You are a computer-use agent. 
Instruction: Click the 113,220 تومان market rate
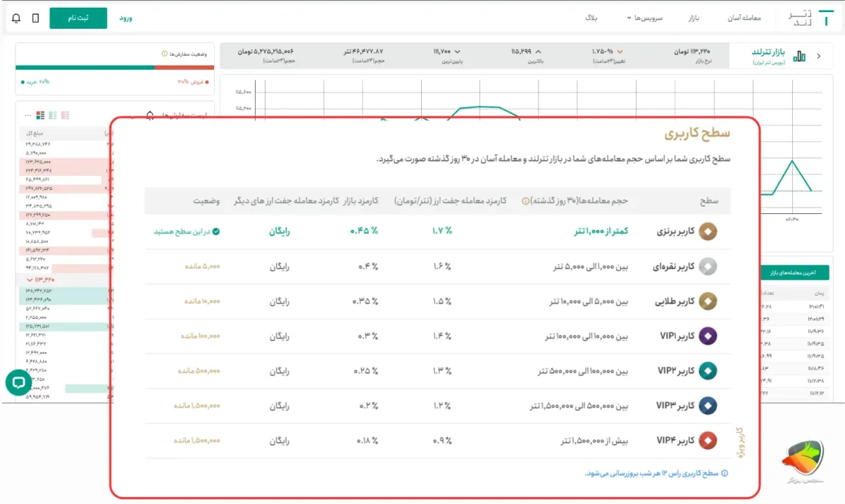(691, 51)
